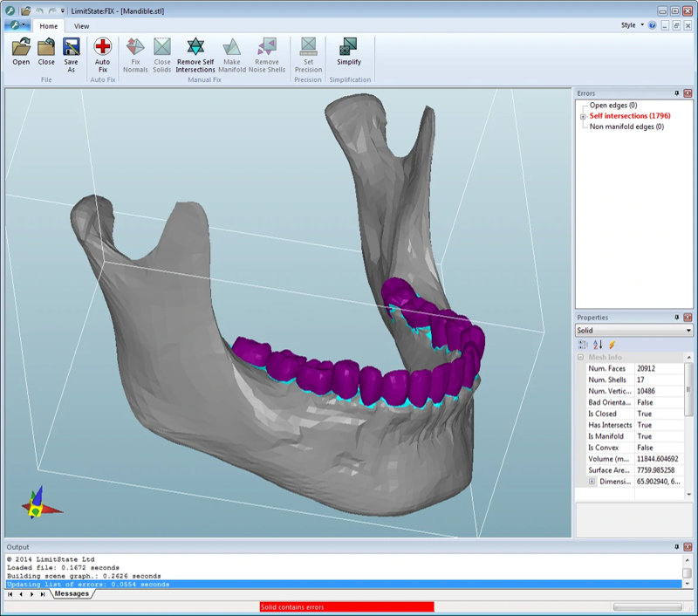The width and height of the screenshot is (698, 616).
Task: Click the alphabetical sort icon in Properties
Action: [598, 345]
